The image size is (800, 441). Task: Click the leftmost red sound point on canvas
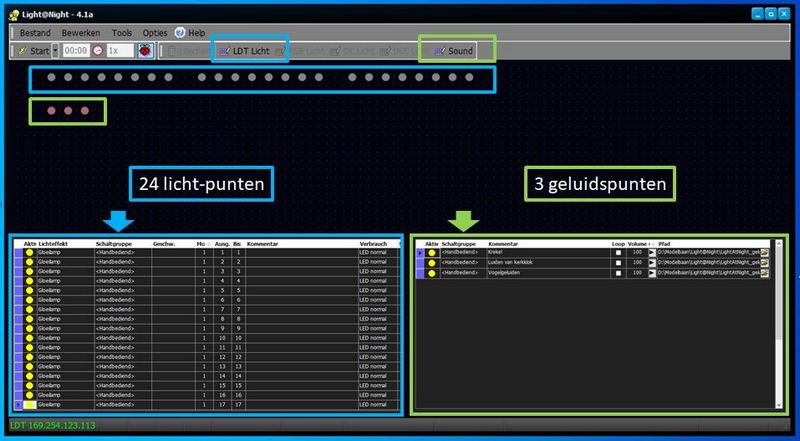[x=52, y=111]
